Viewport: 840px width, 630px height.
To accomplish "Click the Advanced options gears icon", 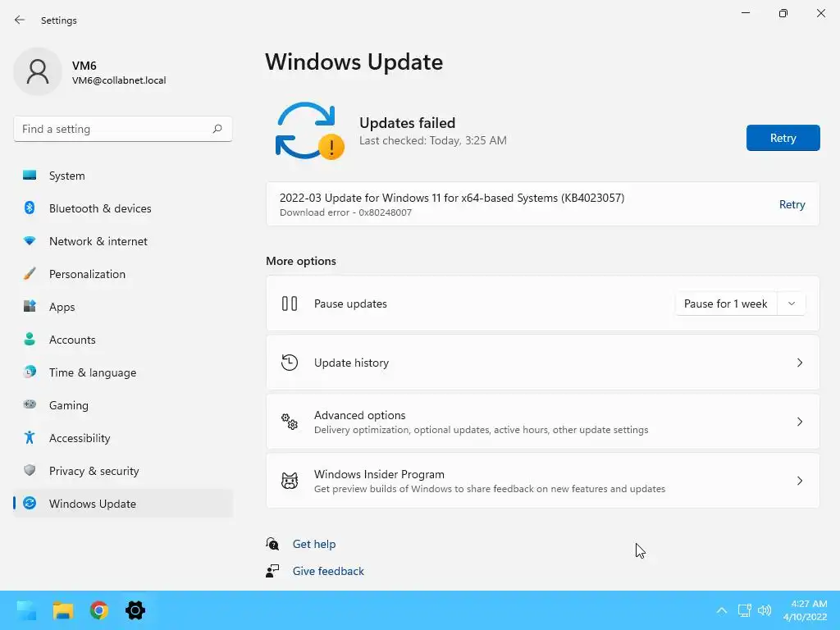I will click(290, 422).
